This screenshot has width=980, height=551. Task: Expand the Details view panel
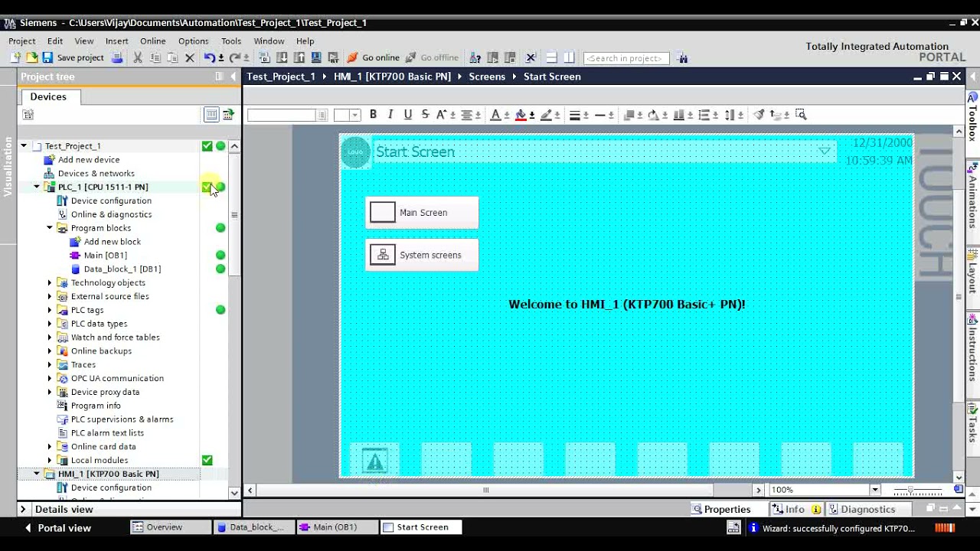[x=23, y=509]
